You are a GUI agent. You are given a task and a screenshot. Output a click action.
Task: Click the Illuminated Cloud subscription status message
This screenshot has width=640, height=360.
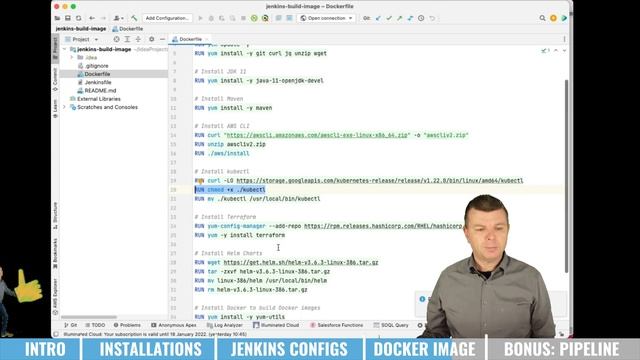coord(155,334)
